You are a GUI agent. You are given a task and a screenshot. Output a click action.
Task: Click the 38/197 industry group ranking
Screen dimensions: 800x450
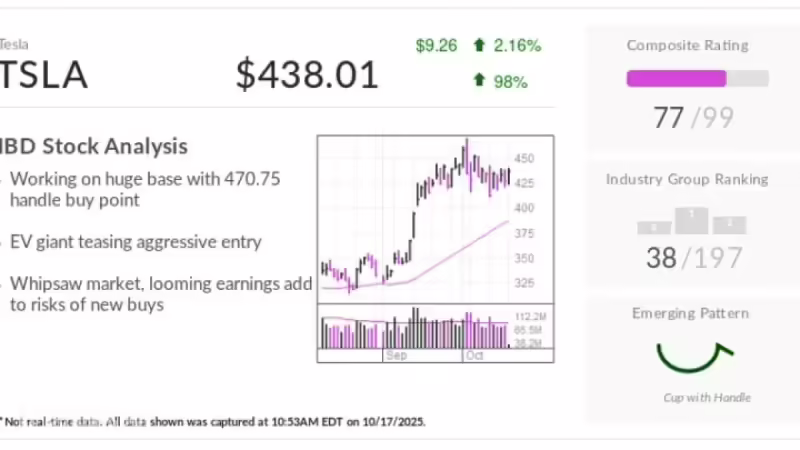(x=694, y=258)
